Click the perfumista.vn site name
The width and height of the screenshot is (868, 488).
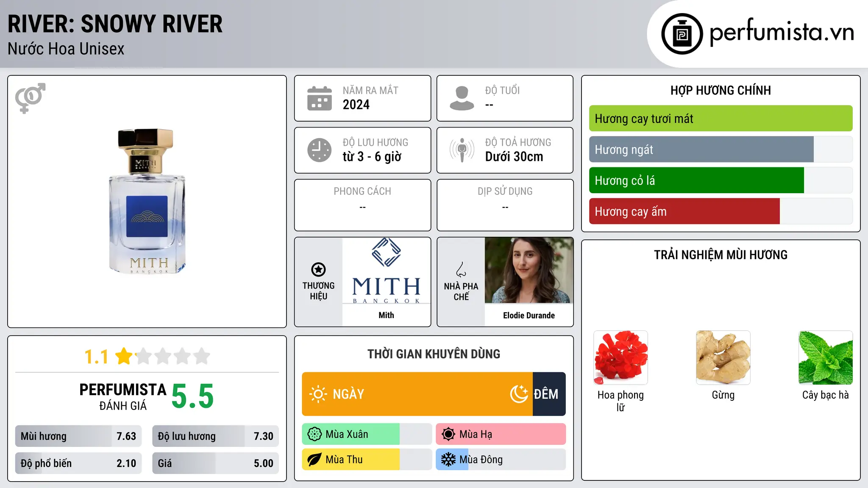tap(782, 32)
